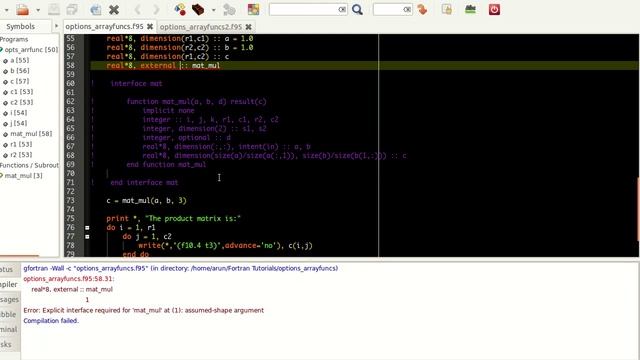Jump to function mat_mul [3]
Image resolution: width=640 pixels, height=360 pixels.
(x=23, y=176)
